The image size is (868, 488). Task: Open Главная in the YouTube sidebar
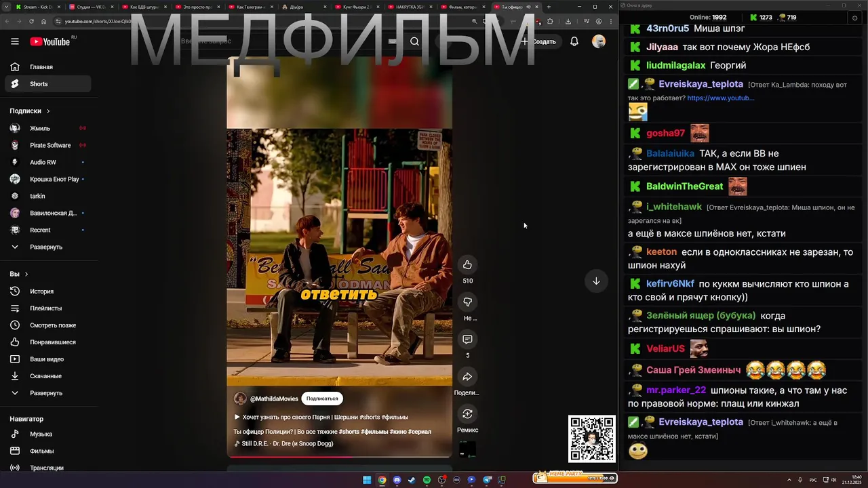(47, 67)
